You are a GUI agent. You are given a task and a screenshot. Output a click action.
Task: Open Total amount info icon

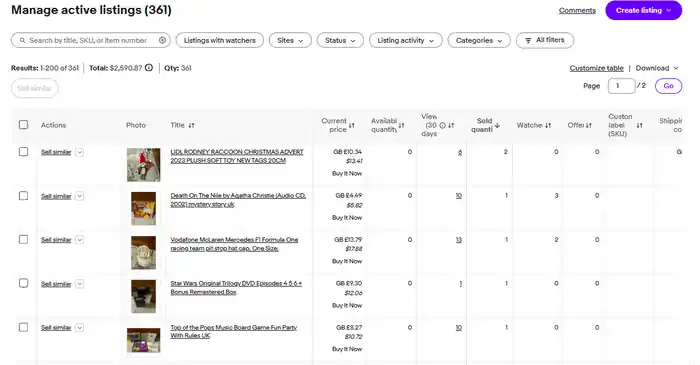[149, 68]
